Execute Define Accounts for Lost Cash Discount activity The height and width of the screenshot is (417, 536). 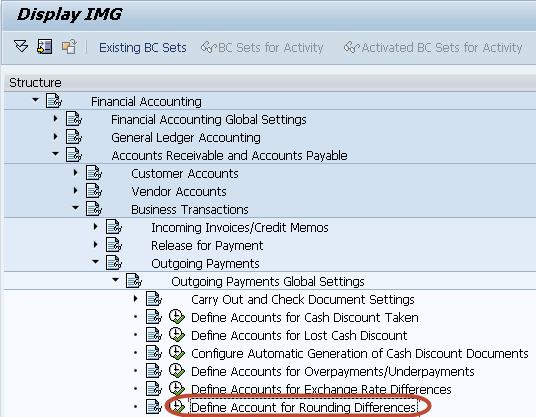[177, 334]
